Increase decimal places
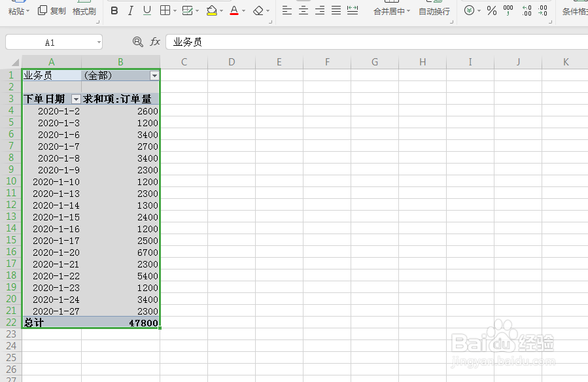The image size is (588, 382). coord(527,10)
